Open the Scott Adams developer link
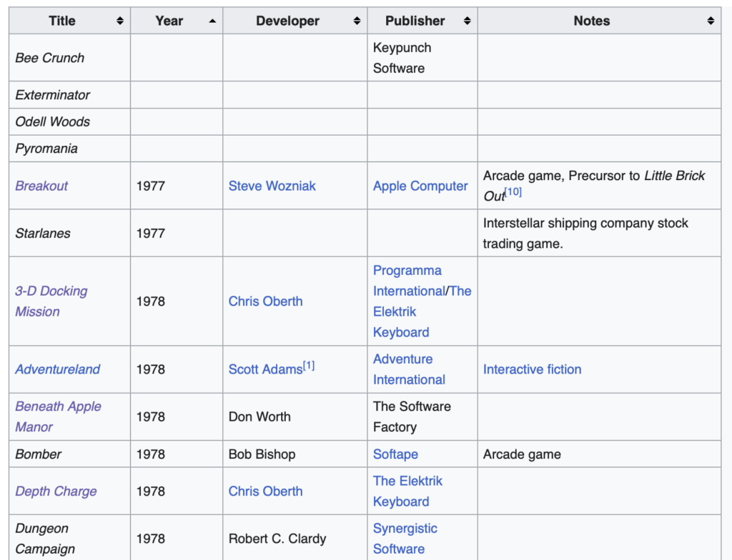The height and width of the screenshot is (560, 732). click(x=266, y=369)
